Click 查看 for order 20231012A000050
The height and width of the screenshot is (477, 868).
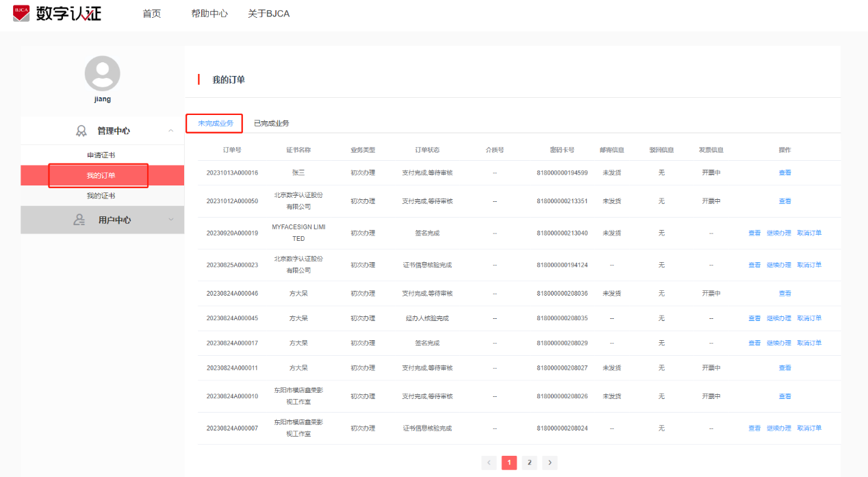pos(784,201)
